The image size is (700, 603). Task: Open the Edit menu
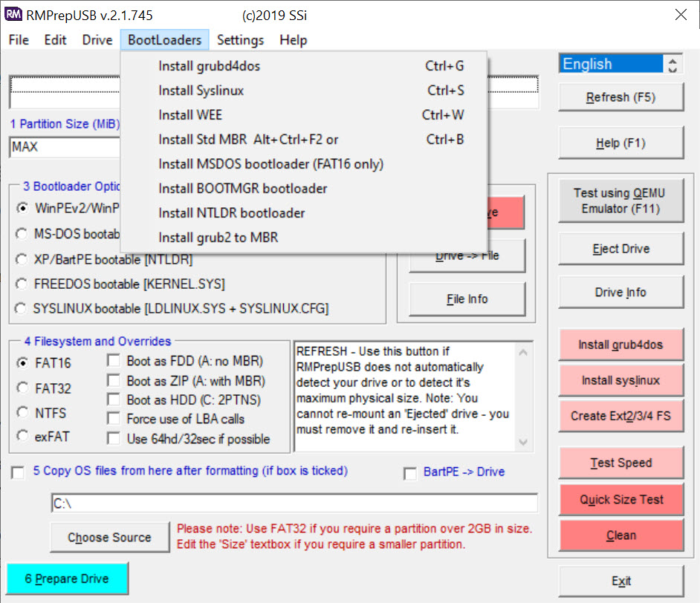55,40
